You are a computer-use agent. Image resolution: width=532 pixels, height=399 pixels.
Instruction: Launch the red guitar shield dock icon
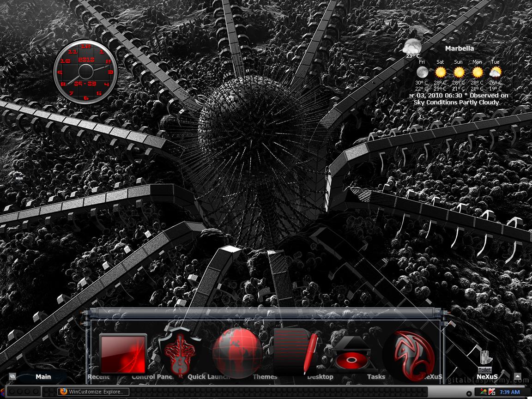pos(180,352)
